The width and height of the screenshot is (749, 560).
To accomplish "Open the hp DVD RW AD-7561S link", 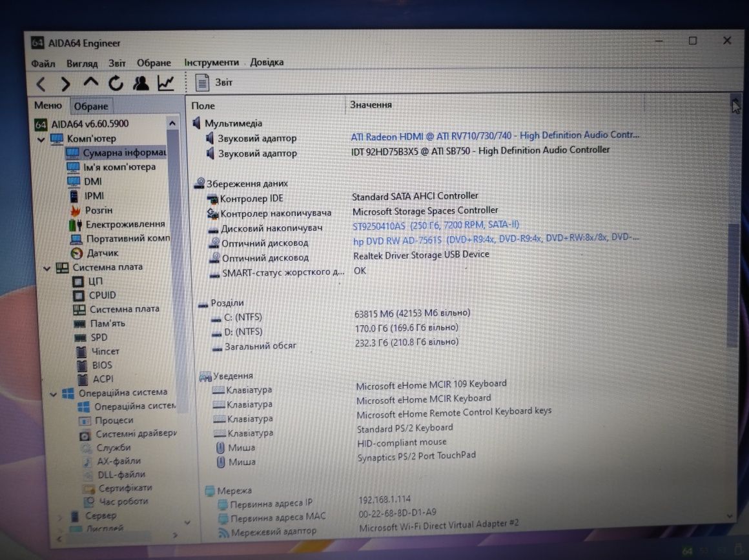I will tap(496, 239).
